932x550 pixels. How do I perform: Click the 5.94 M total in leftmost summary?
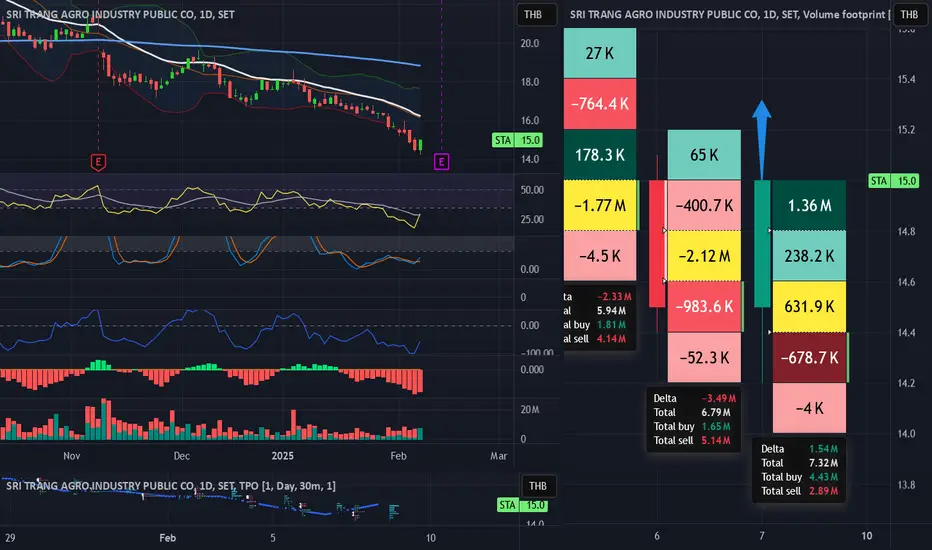tap(611, 310)
